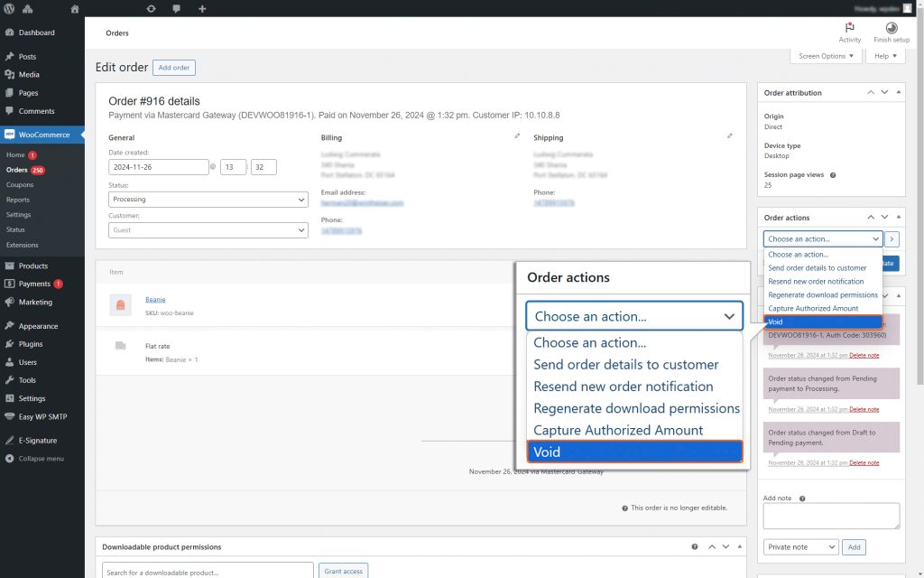Move Order attribution panel down
924x578 pixels.
click(884, 93)
